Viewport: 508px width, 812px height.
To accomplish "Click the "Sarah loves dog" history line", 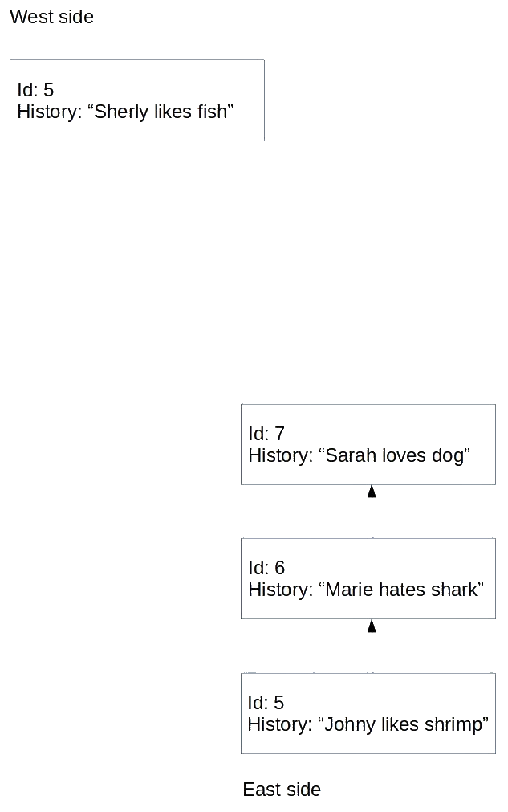I will point(359,456).
